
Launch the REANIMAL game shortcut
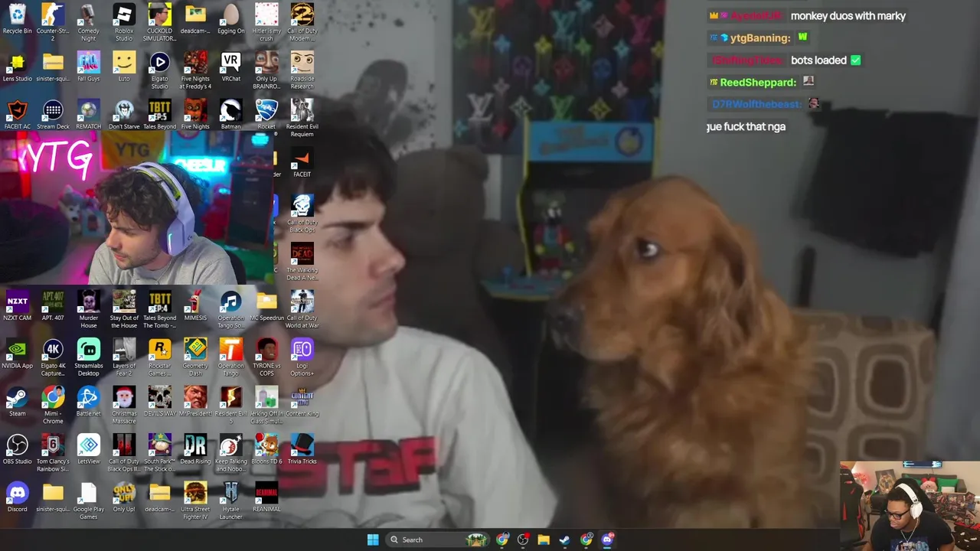[266, 497]
